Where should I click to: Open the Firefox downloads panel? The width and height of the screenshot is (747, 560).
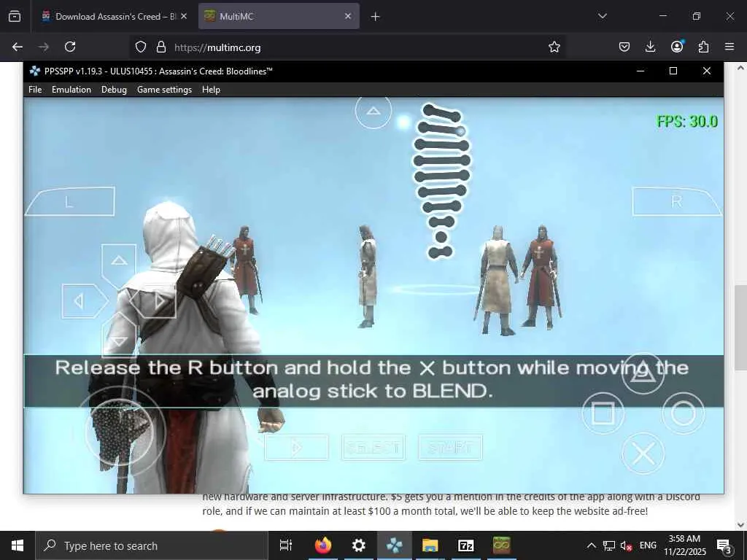pos(650,47)
